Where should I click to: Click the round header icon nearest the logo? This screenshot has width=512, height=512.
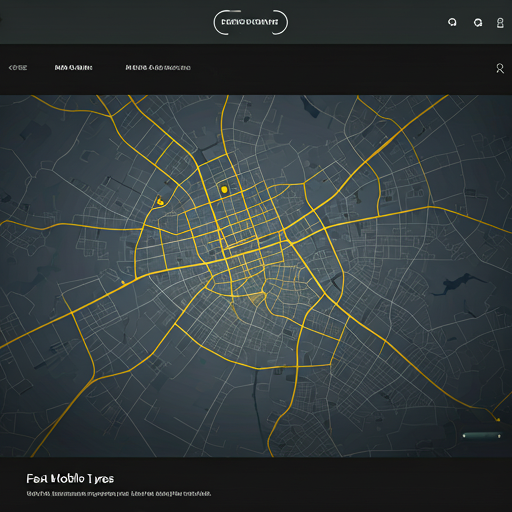click(452, 22)
